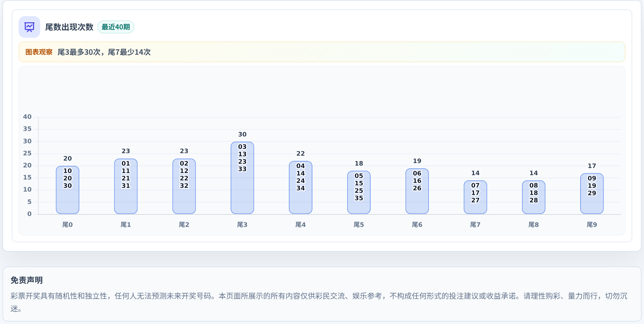
Task: Click the disclaimer paragraph starting 彩票开奖具有随机性
Action: [x=319, y=302]
